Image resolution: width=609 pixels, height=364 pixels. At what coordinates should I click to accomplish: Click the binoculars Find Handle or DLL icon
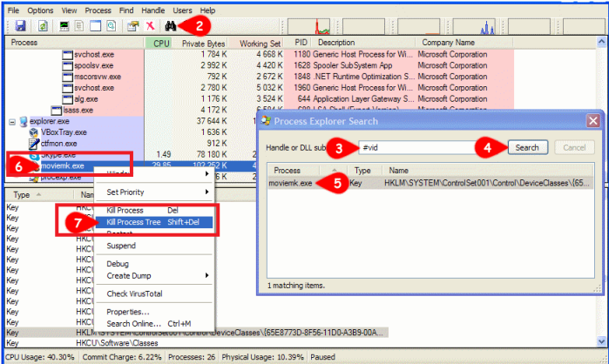click(x=171, y=26)
